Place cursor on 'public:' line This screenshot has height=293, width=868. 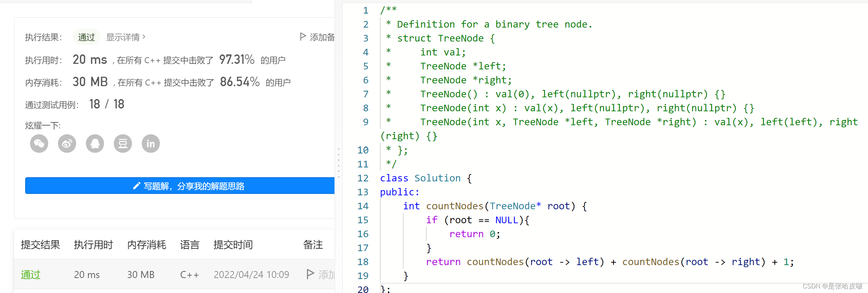click(x=399, y=192)
